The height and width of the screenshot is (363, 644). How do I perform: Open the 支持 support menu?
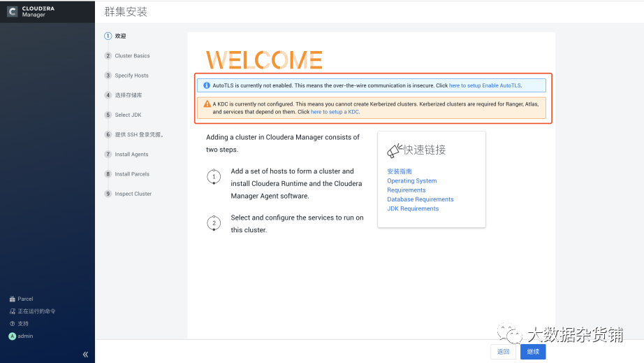click(23, 324)
